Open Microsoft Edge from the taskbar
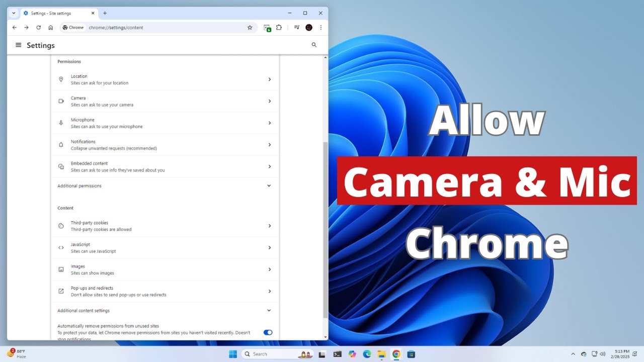Screen dimensions: 644x362 click(367, 354)
